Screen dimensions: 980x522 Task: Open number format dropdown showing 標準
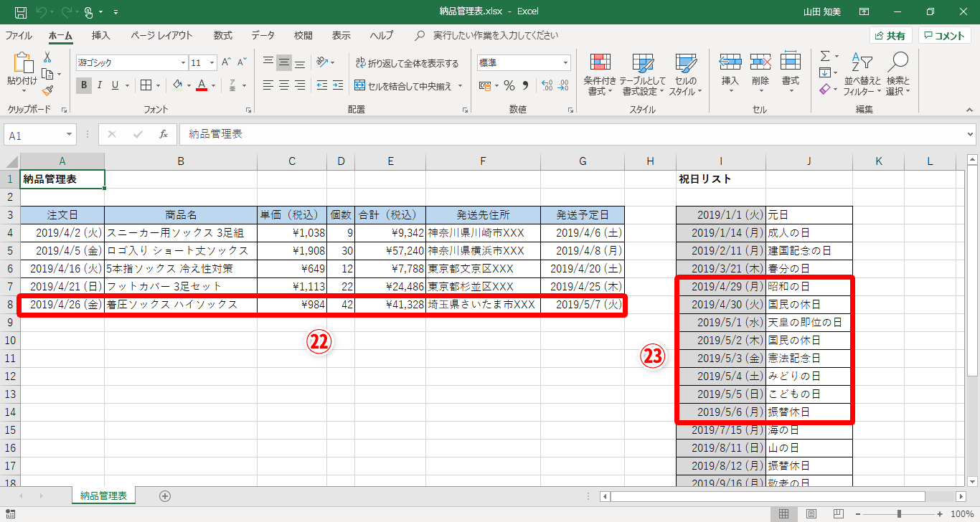(565, 62)
